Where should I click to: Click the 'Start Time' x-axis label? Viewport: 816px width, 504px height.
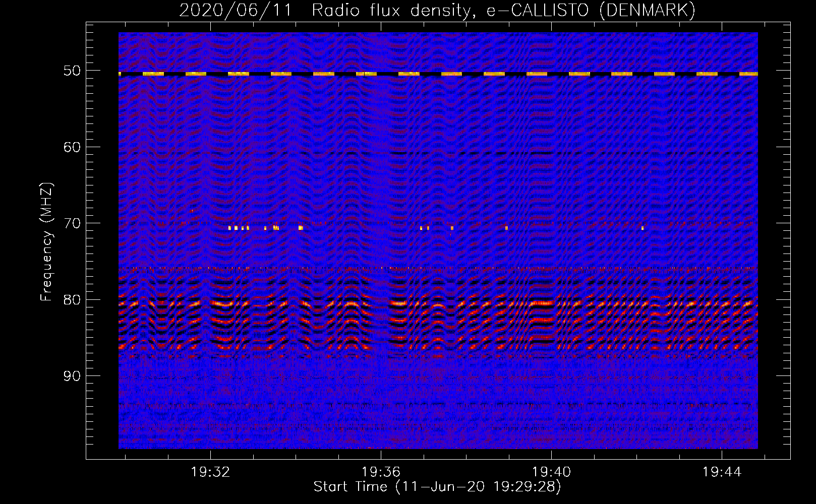437,487
